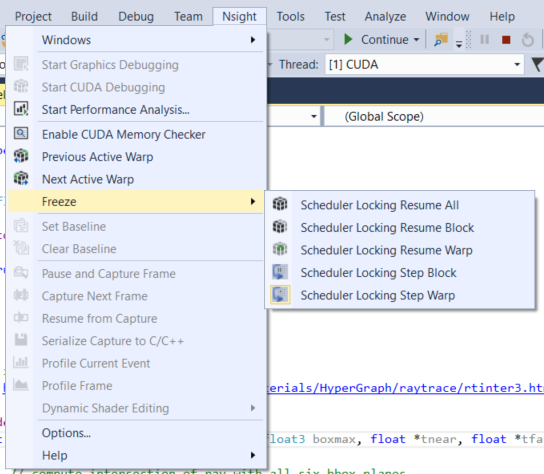The image size is (544, 474).
Task: Expand the Help submenu arrow in Nsight menu
Action: (253, 455)
